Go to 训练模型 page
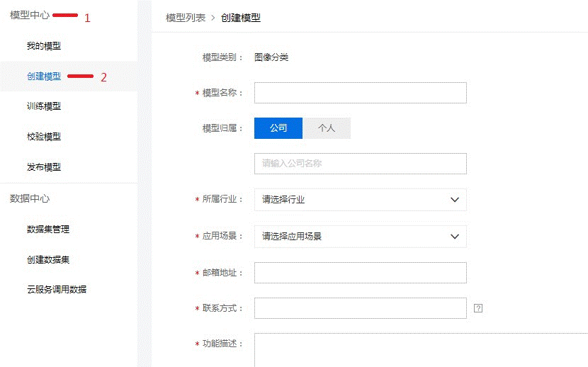Viewport: 588px width, 367px height. click(x=44, y=106)
